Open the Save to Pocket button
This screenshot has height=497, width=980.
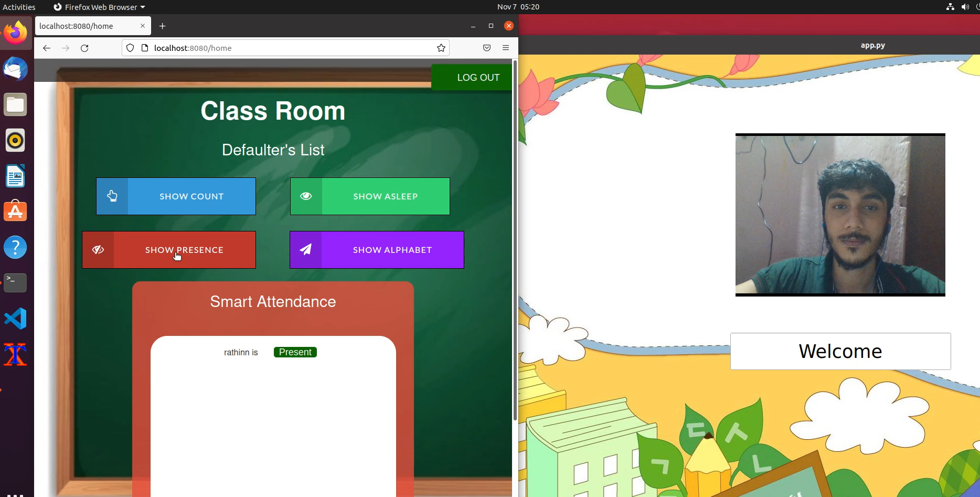(487, 48)
